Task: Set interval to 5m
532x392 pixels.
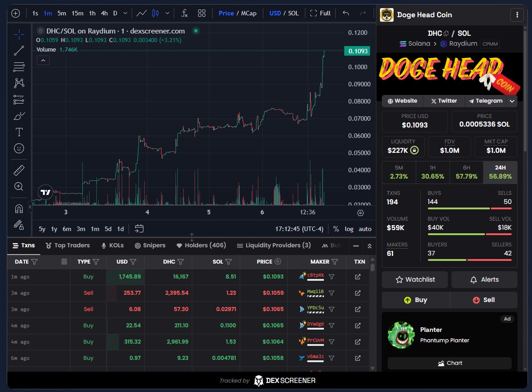Action: click(62, 13)
